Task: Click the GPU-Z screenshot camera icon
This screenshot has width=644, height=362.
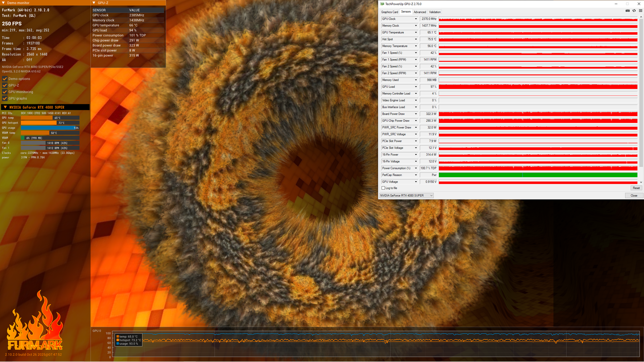Action: (628, 11)
